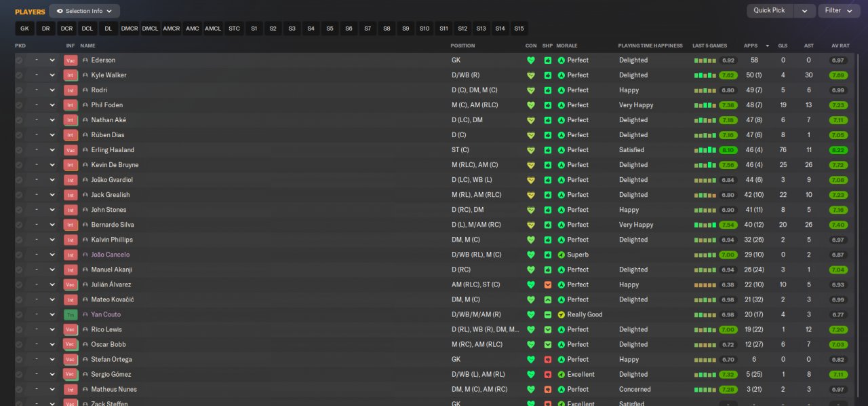This screenshot has width=868, height=406.
Task: Click the condition heart icon for Jack Grealish
Action: pos(531,195)
